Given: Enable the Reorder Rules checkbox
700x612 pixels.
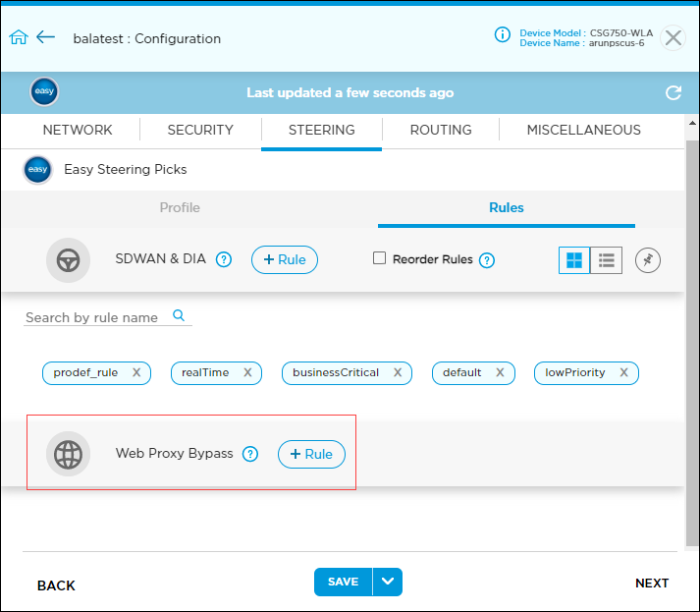Looking at the screenshot, I should coord(380,259).
